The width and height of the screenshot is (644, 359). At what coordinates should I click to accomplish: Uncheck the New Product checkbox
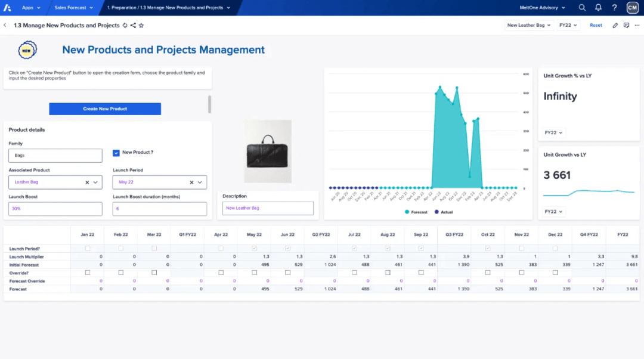click(116, 152)
